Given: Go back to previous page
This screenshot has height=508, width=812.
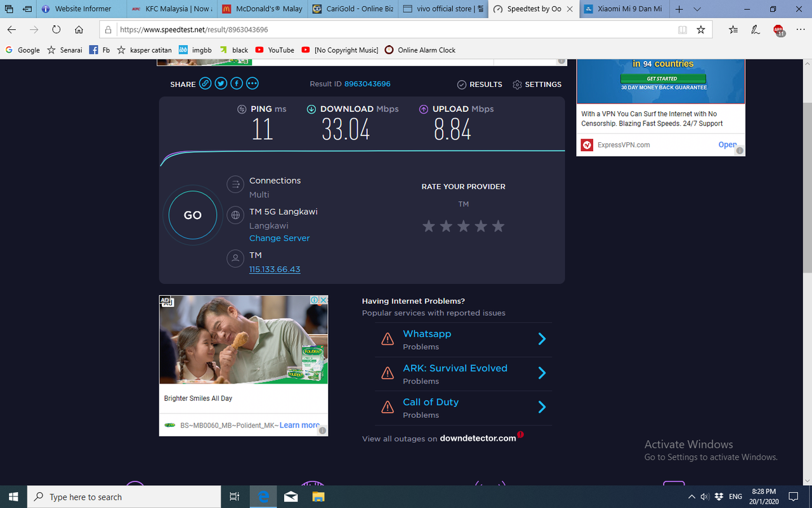Looking at the screenshot, I should point(12,29).
